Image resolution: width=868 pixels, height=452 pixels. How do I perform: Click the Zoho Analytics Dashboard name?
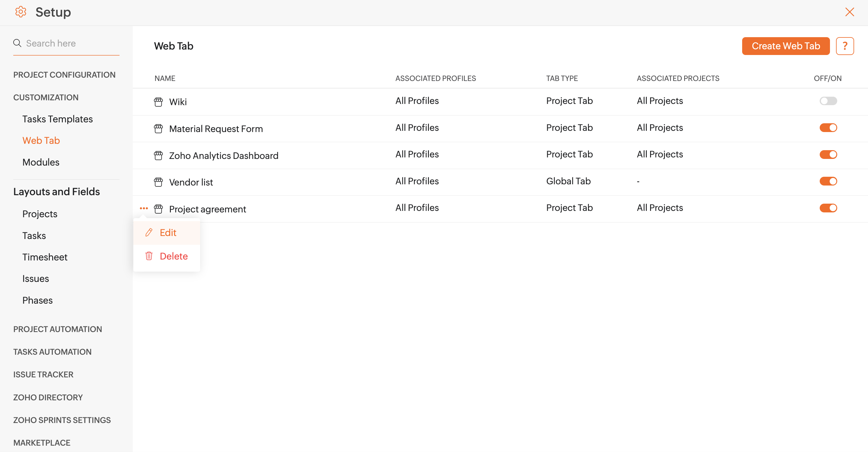[x=224, y=156]
